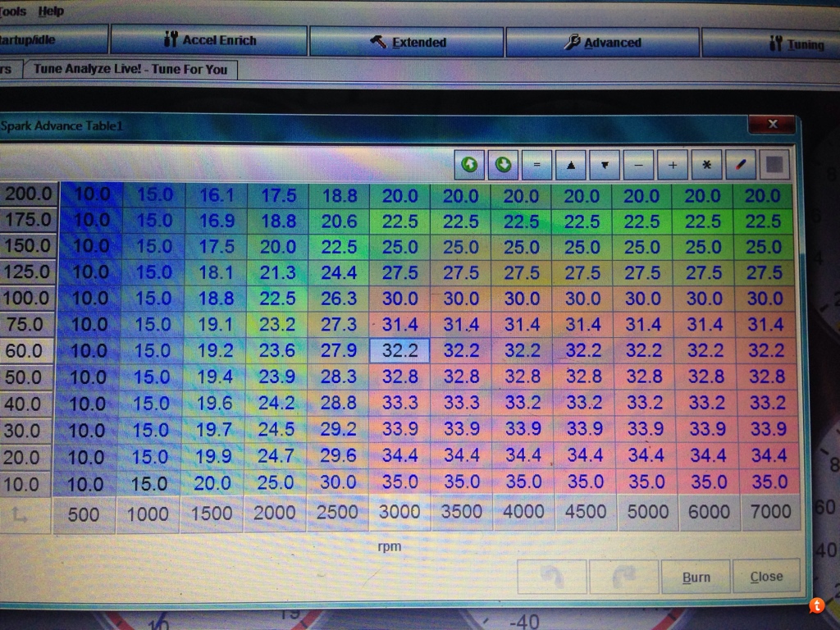This screenshot has width=840, height=630.
Task: Click the equals sign table tool
Action: click(536, 165)
